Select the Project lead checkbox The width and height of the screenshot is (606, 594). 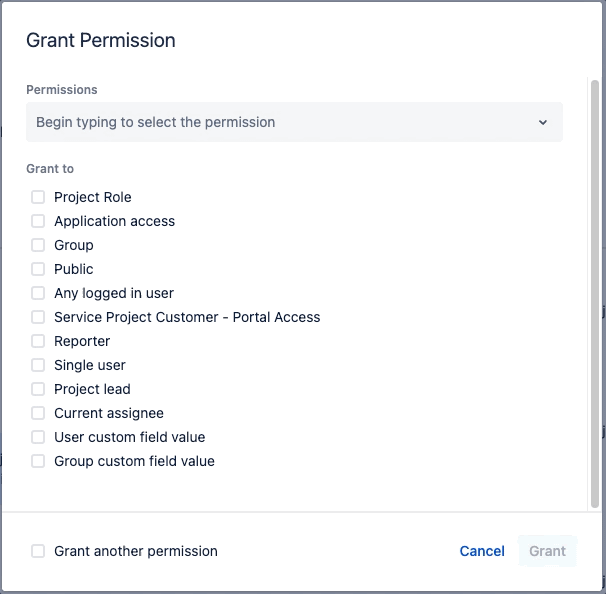click(38, 389)
